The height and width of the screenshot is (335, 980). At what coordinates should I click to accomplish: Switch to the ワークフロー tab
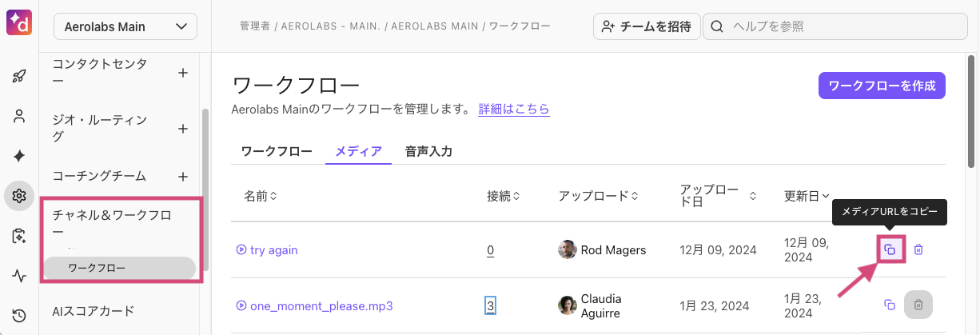[x=277, y=151]
